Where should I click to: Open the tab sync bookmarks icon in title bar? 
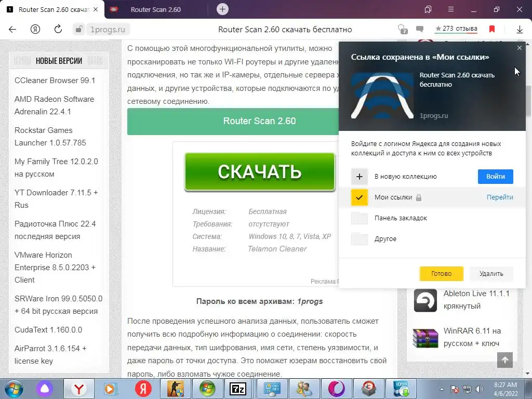click(428, 9)
